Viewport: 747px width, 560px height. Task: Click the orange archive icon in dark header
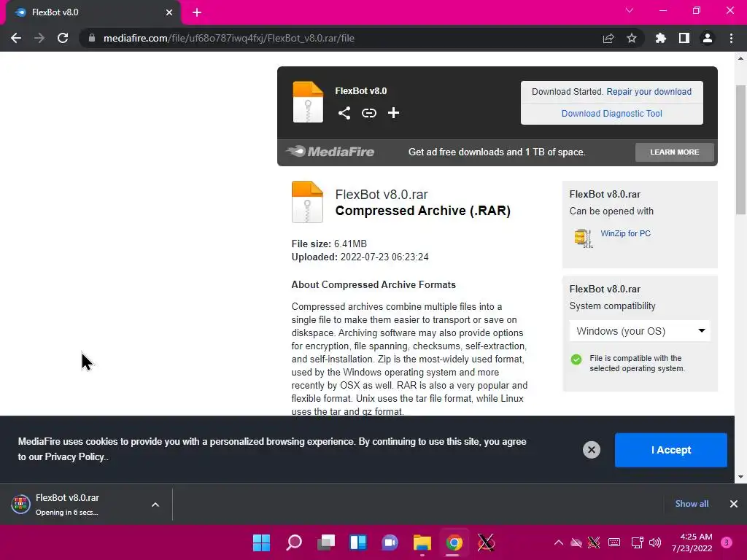(x=308, y=102)
